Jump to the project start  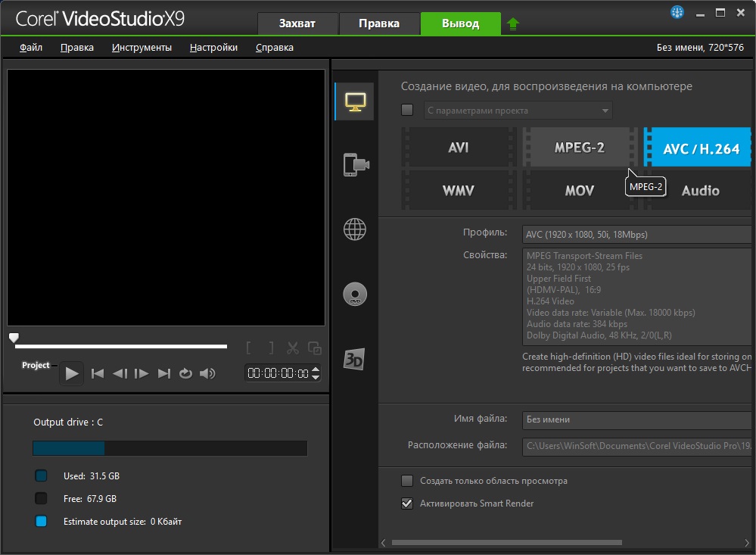coord(98,373)
